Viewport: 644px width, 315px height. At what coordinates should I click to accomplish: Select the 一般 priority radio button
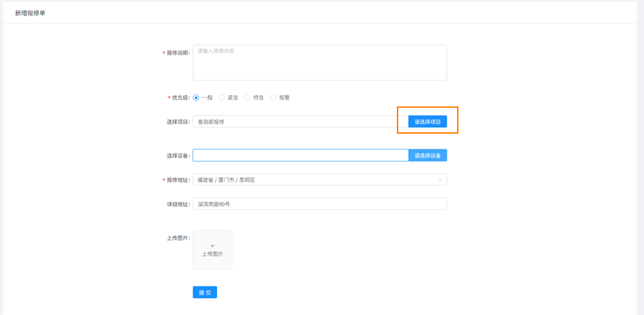[x=196, y=98]
